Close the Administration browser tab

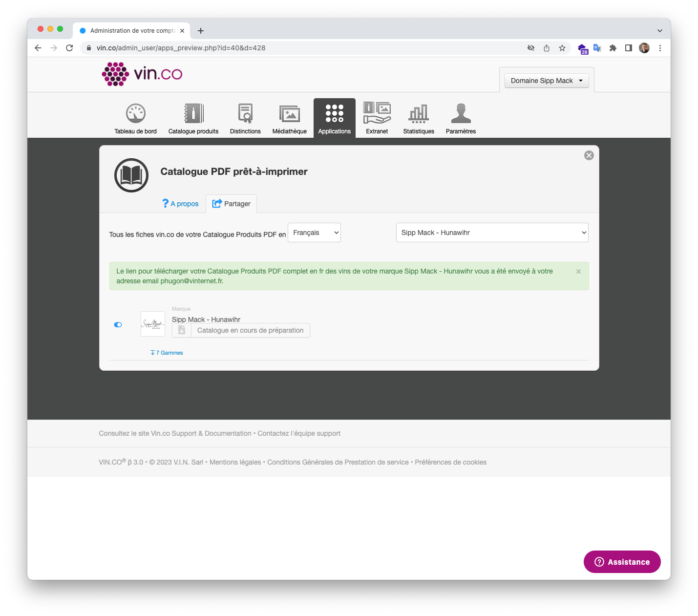(x=182, y=31)
